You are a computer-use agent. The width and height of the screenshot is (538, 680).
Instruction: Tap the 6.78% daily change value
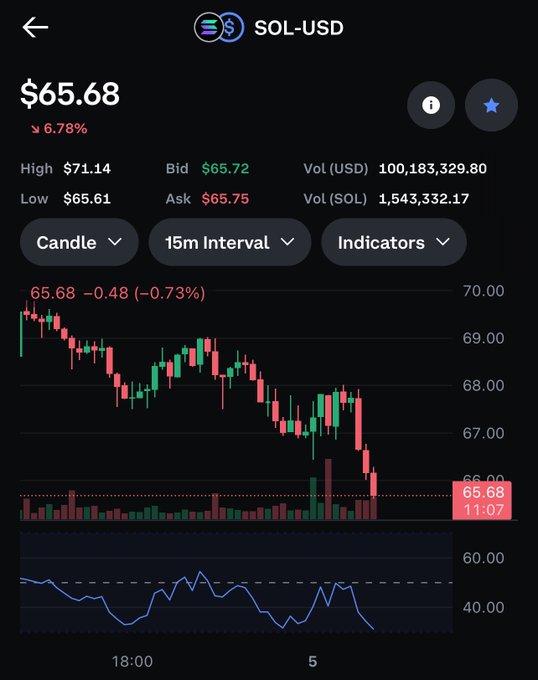(x=65, y=128)
